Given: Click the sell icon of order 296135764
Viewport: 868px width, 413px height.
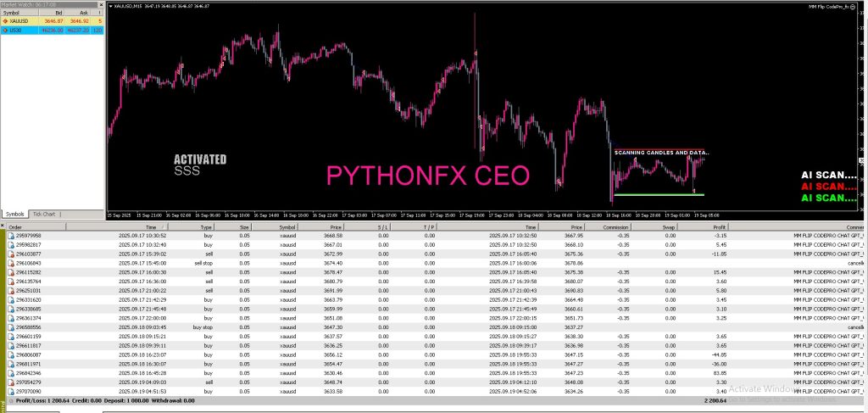Looking at the screenshot, I should coord(11,282).
